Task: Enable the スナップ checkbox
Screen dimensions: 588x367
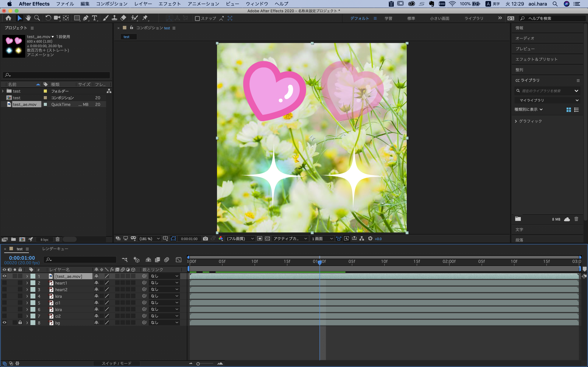Action: click(197, 19)
